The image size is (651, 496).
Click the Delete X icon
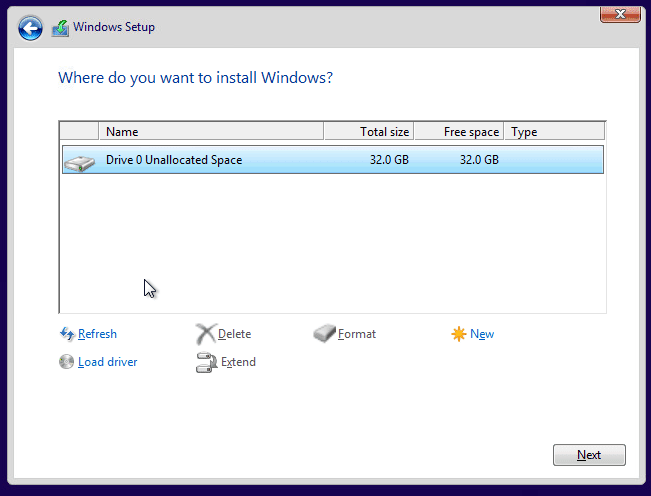[206, 334]
